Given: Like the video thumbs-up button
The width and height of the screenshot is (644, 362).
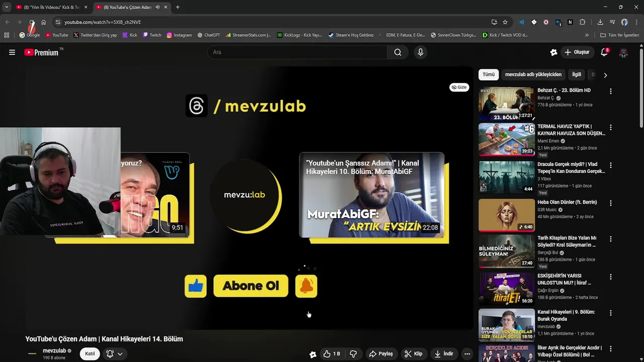Looking at the screenshot, I should point(332,354).
